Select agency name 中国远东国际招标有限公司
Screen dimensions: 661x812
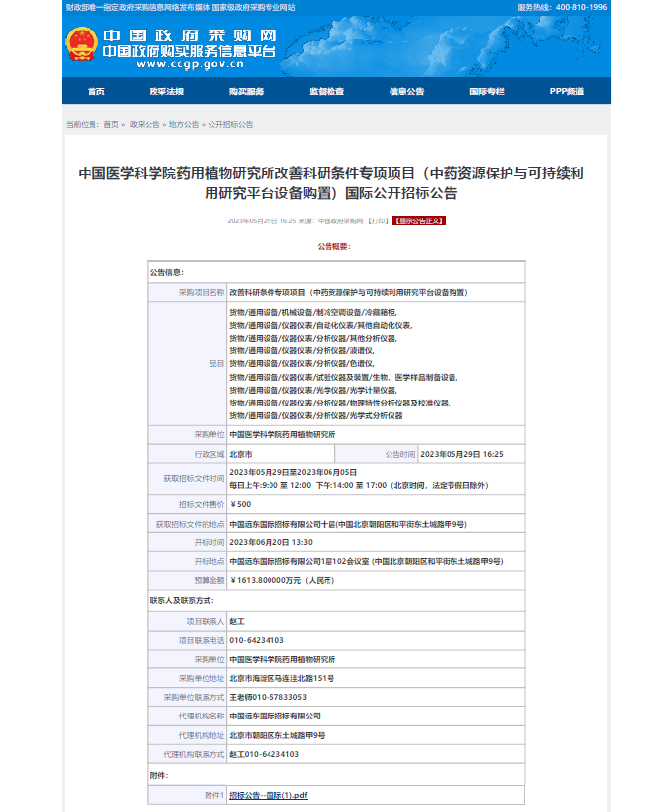coord(274,717)
